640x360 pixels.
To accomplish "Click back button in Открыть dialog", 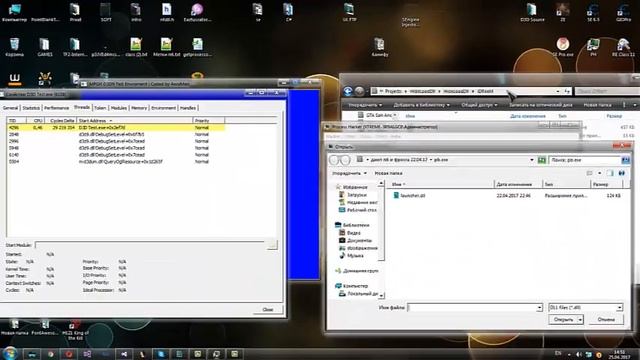I will 334,160.
